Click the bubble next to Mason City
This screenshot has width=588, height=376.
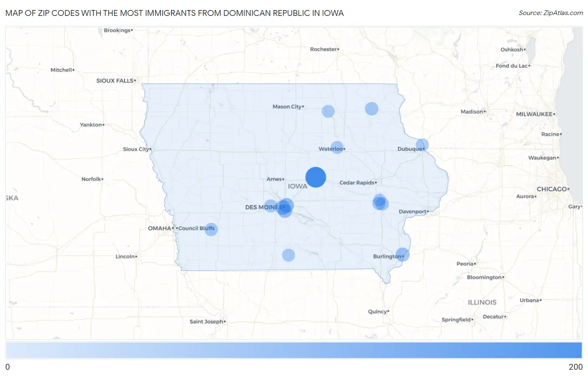pos(328,111)
